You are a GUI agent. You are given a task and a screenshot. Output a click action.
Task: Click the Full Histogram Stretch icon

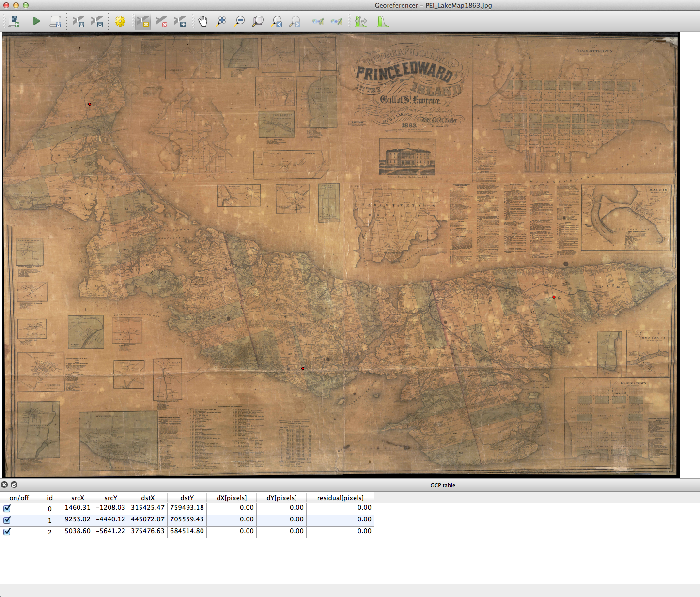(x=383, y=21)
